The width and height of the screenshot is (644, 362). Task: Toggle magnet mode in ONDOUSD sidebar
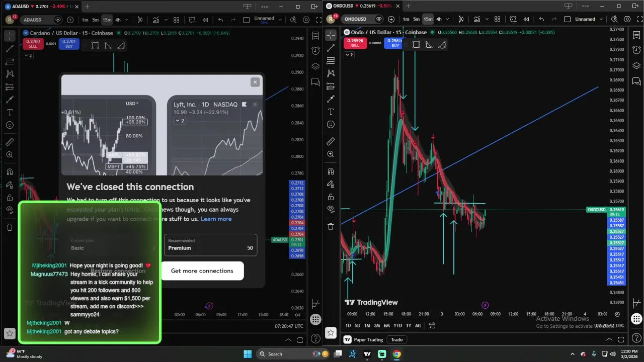pos(331,171)
